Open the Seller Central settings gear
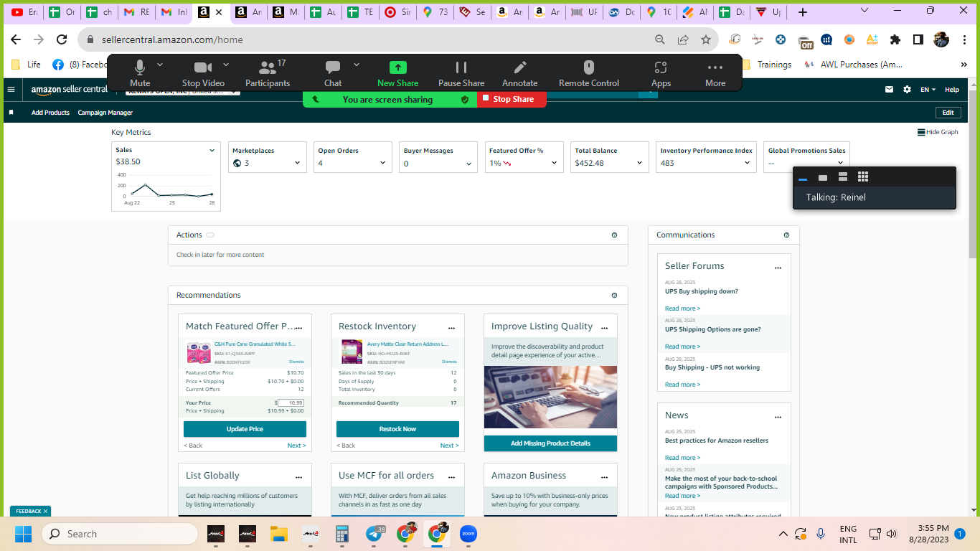The width and height of the screenshot is (980, 551). click(907, 90)
